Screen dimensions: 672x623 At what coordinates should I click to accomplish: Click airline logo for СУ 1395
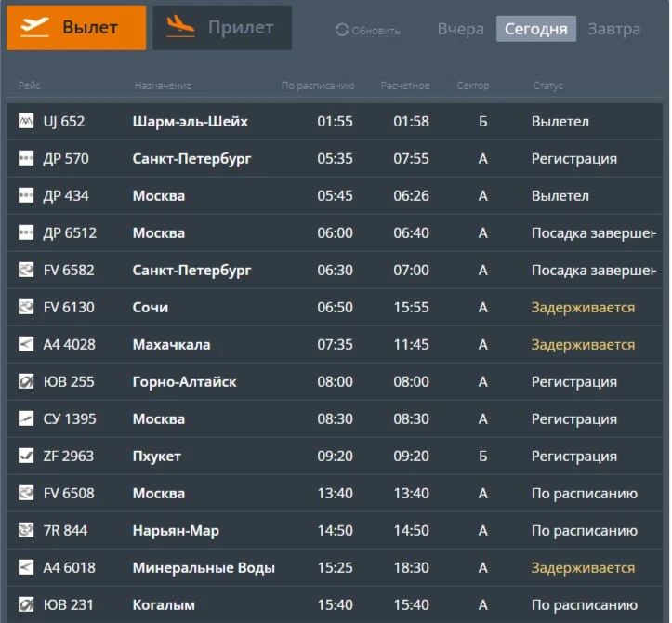[26, 419]
